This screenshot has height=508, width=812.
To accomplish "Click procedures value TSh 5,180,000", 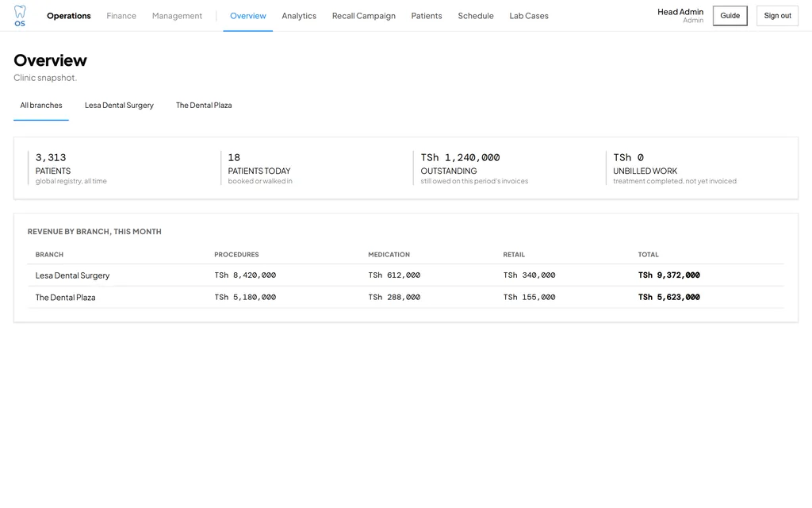I will 245,297.
